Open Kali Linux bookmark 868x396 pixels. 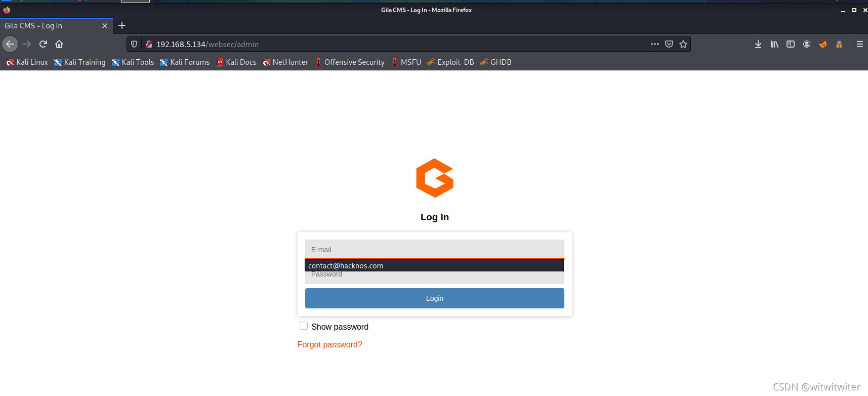click(27, 62)
